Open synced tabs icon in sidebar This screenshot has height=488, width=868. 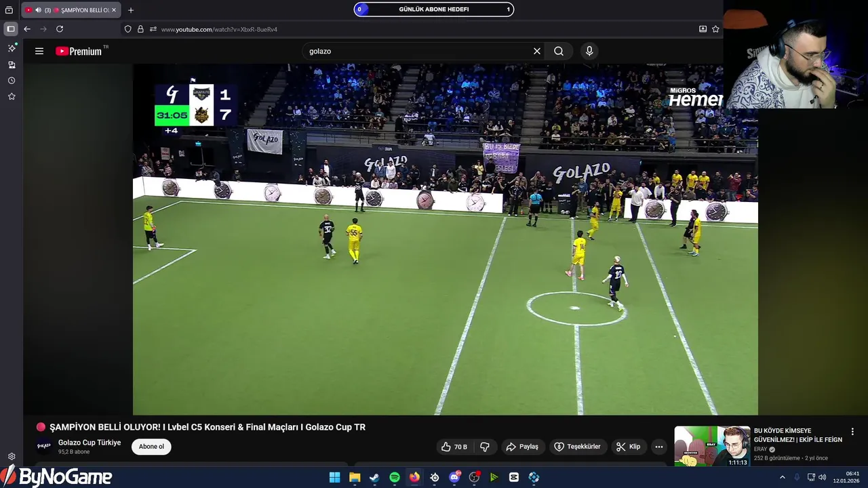click(x=12, y=65)
